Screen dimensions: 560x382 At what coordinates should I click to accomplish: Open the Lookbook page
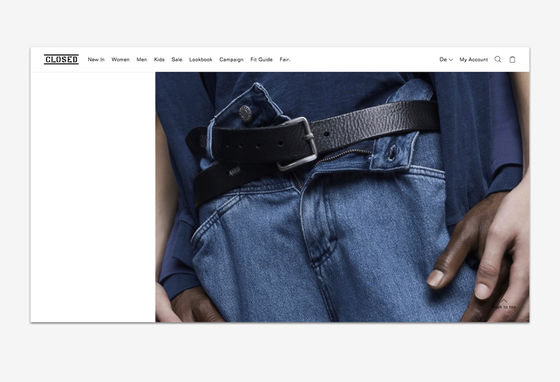pyautogui.click(x=200, y=59)
